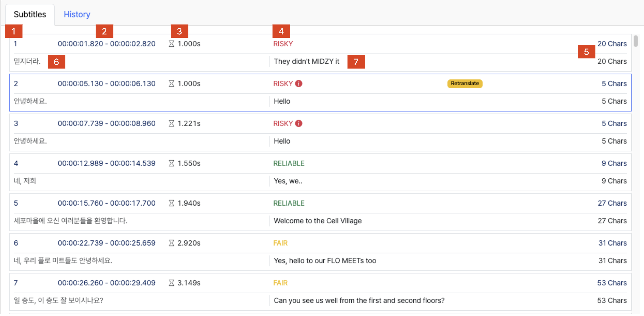The image size is (644, 316).
Task: Click source text "네, 우리 플로 미트들도 안녕하세요."
Action: [63, 261]
